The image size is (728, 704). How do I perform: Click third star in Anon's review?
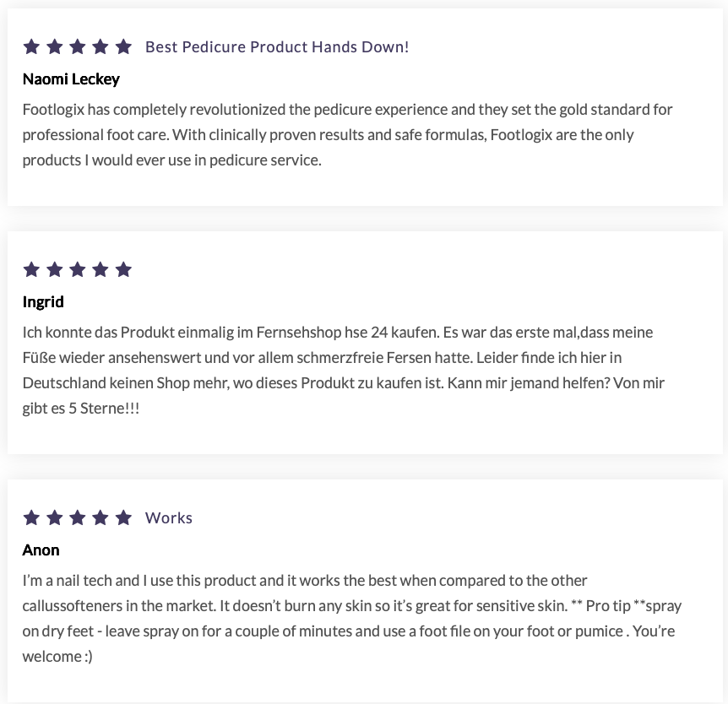tap(78, 518)
